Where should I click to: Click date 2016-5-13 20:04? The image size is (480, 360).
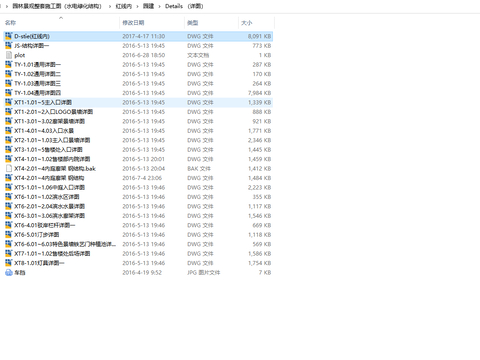pyautogui.click(x=144, y=168)
